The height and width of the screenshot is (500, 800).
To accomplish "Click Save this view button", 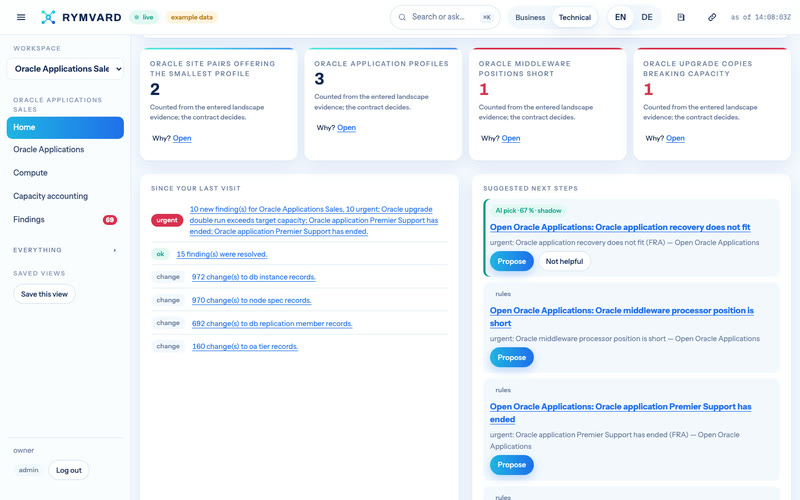I will coord(44,294).
